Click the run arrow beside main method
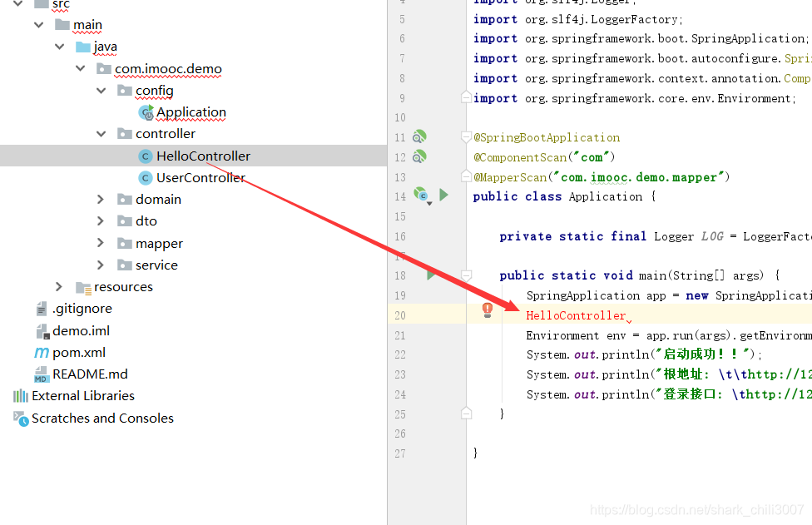Image resolution: width=812 pixels, height=525 pixels. 431,275
